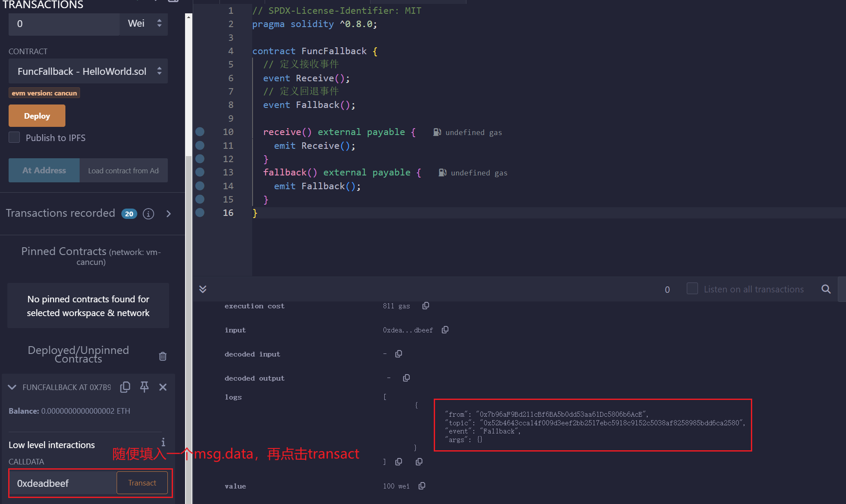Expand the Transactions recorded section
The width and height of the screenshot is (846, 504).
point(169,214)
